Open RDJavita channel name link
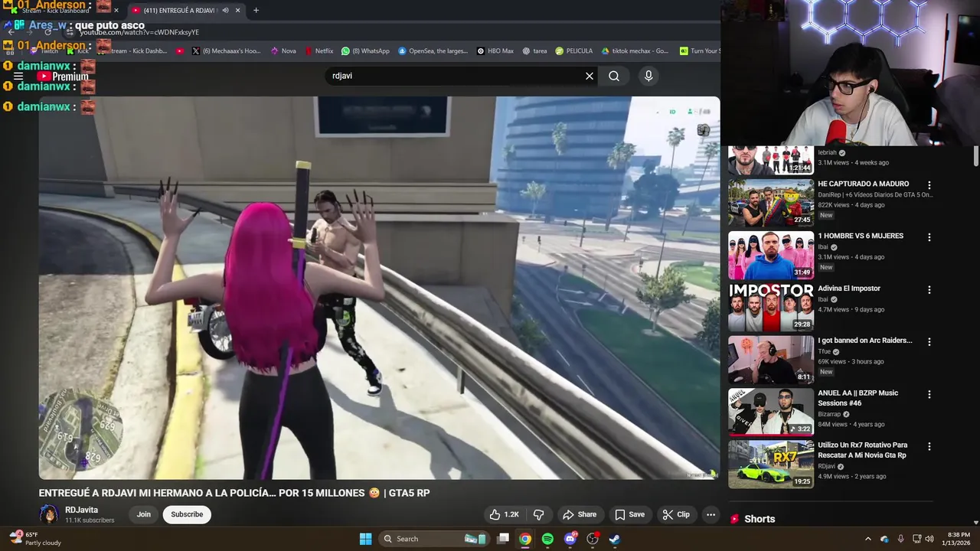 (81, 510)
